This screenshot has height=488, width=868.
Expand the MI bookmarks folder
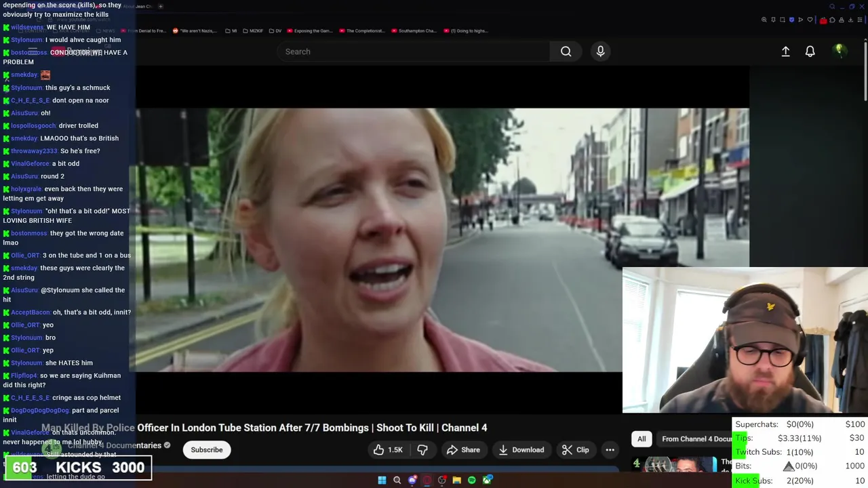point(231,30)
